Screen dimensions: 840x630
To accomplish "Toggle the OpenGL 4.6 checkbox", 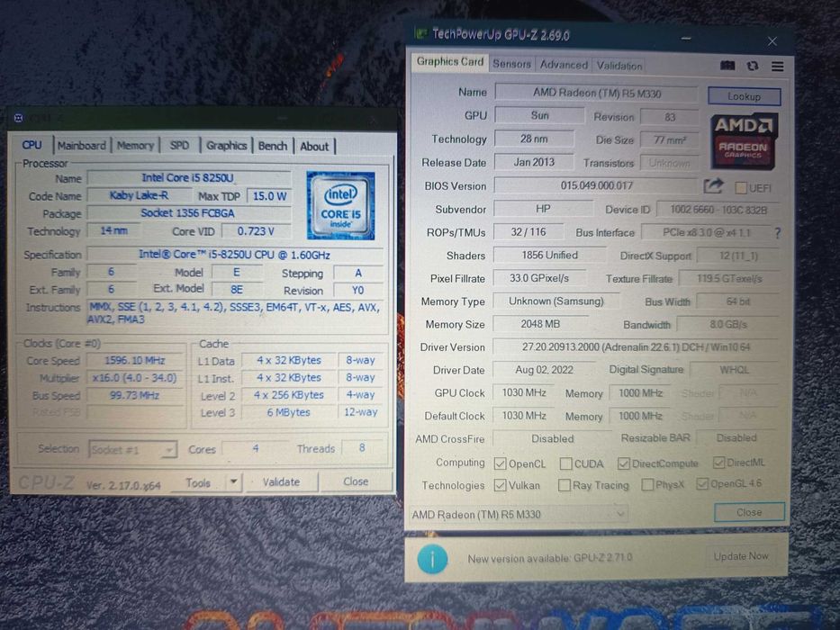I will click(701, 484).
